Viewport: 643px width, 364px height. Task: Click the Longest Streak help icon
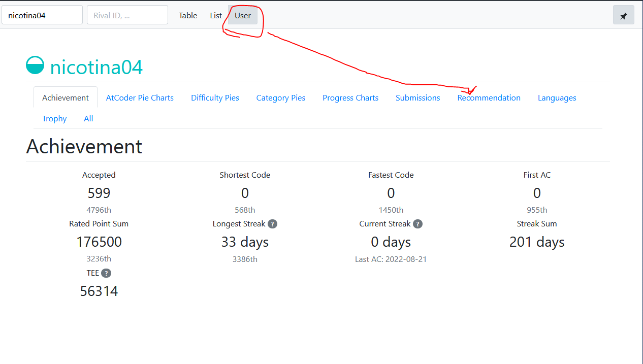coord(273,224)
